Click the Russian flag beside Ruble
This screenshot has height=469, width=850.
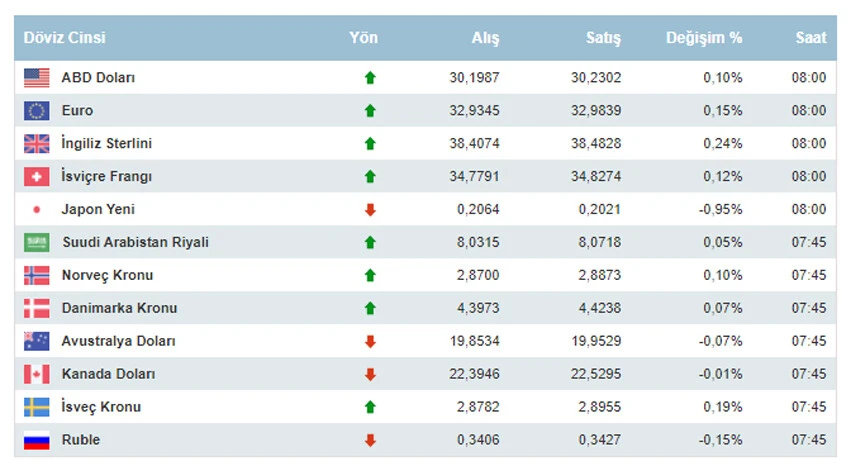(x=37, y=441)
